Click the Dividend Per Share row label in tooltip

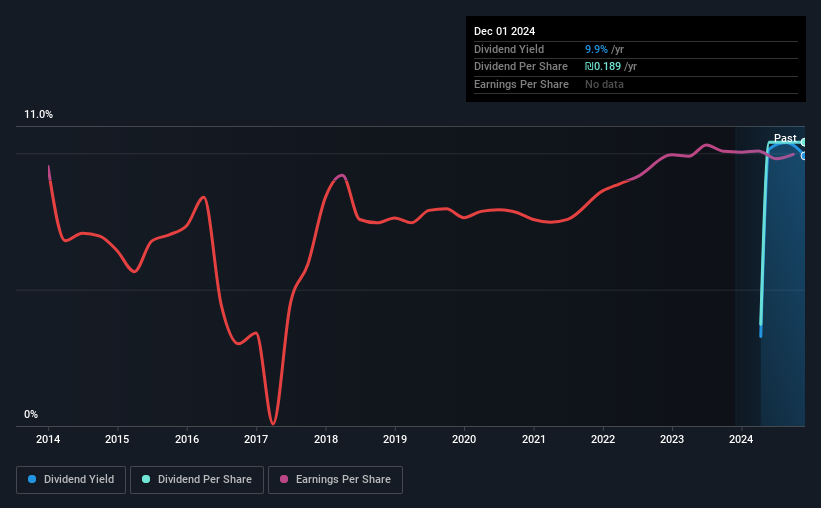[x=520, y=67]
